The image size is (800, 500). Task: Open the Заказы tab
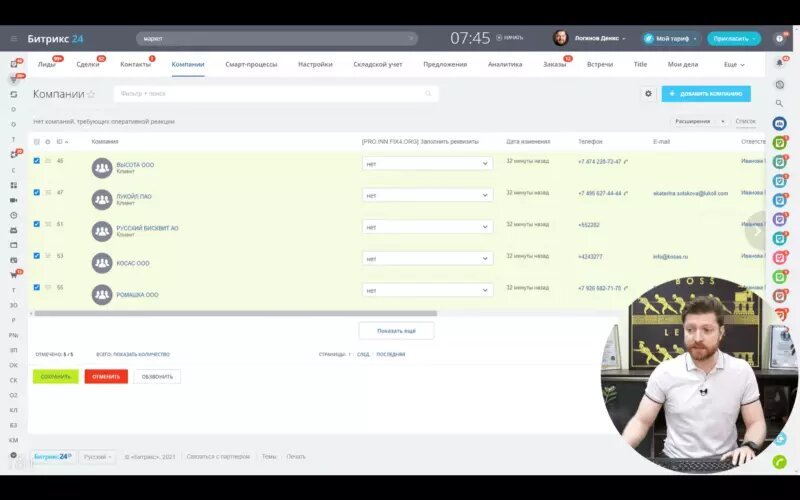555,64
